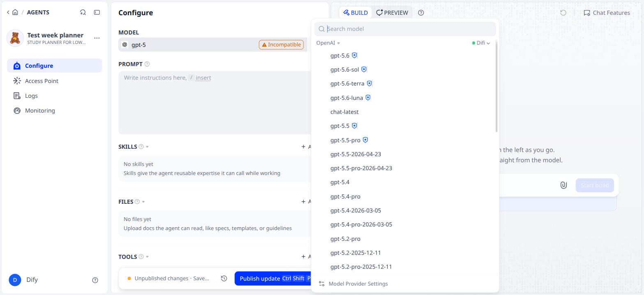Click the refresh icon near Chat Features

[x=563, y=13]
